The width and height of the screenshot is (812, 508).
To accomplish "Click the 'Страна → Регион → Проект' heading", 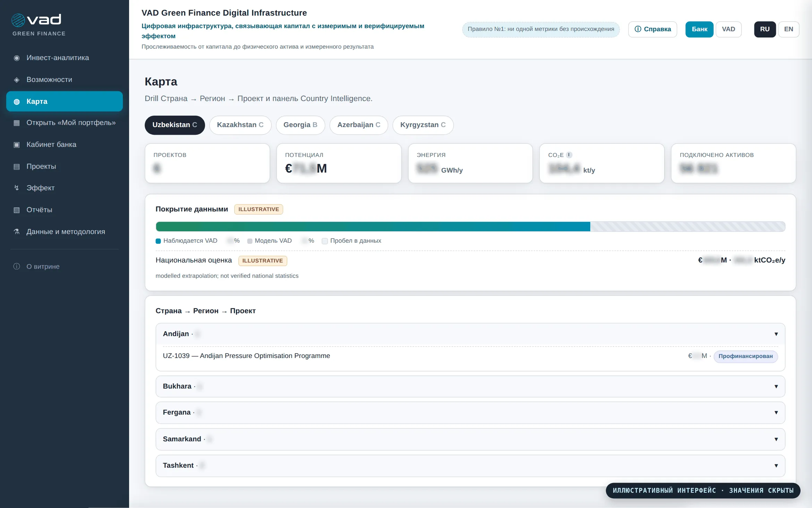I will [x=205, y=311].
